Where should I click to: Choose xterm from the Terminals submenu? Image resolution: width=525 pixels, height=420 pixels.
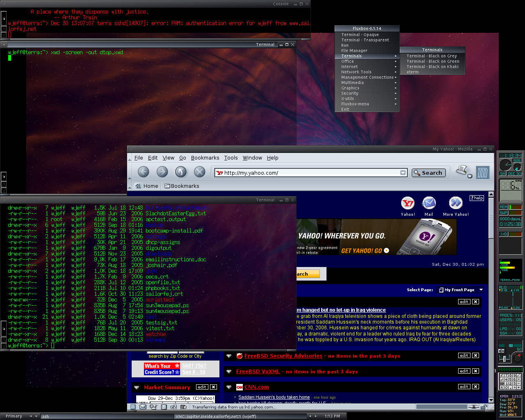(433, 72)
